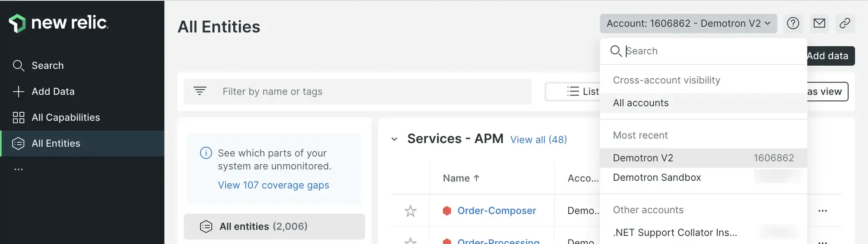Click View all (48) link
The image size is (868, 244).
[538, 139]
